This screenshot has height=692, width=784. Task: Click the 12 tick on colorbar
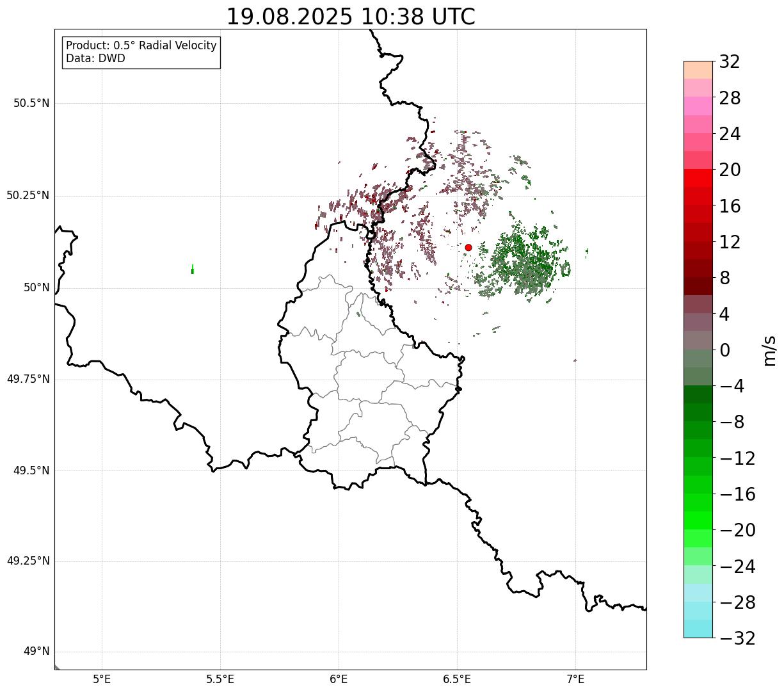730,243
